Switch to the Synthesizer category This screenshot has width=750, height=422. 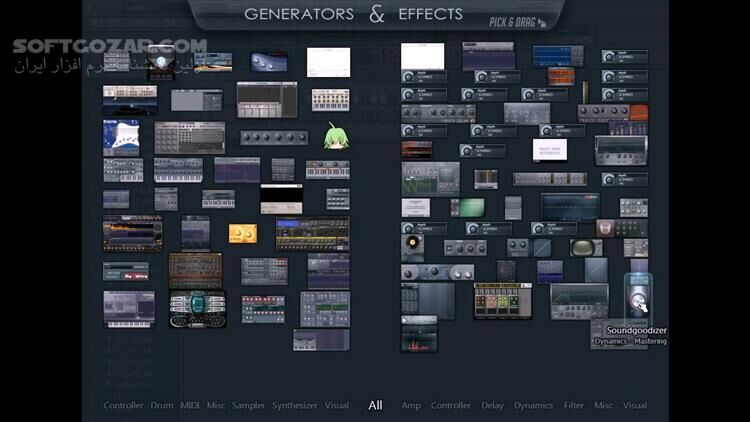coord(295,405)
